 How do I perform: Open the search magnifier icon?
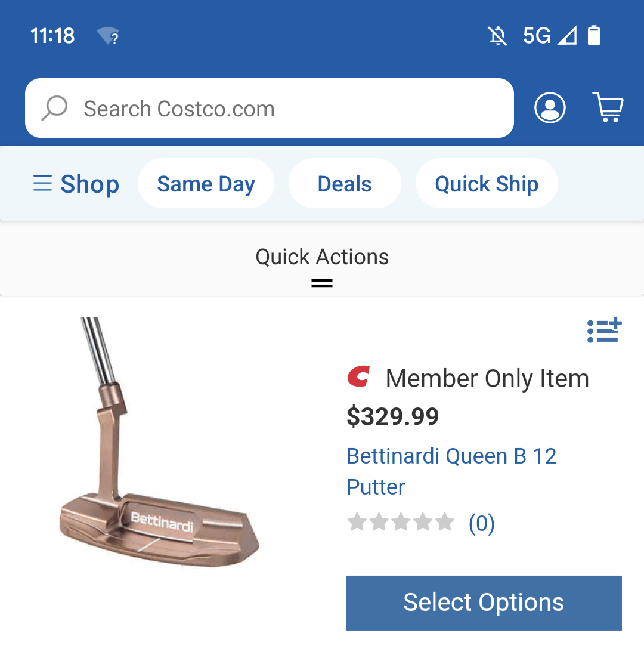[54, 108]
